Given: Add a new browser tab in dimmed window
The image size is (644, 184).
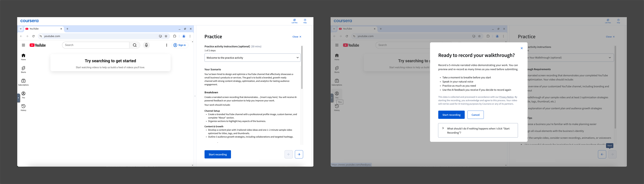Looking at the screenshot, I should (x=381, y=29).
